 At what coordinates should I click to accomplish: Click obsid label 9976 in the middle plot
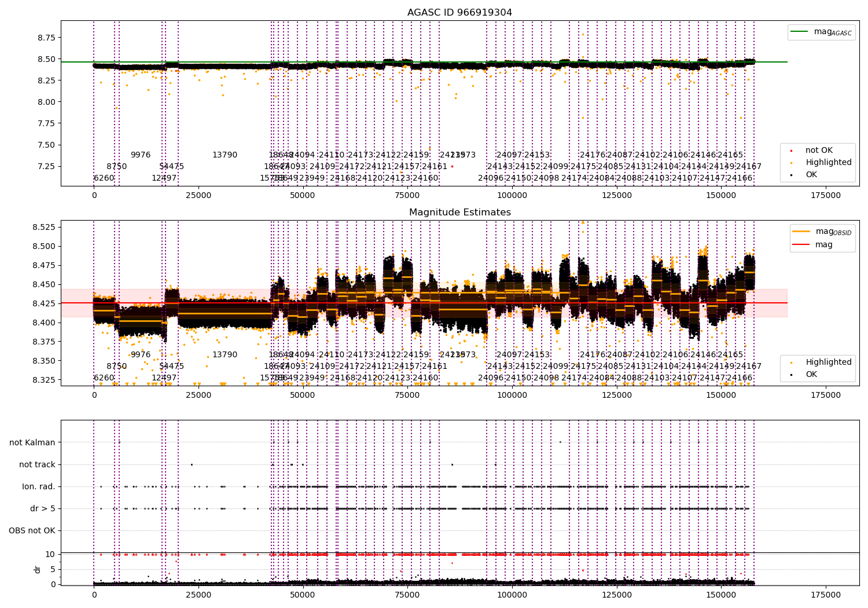tap(141, 355)
